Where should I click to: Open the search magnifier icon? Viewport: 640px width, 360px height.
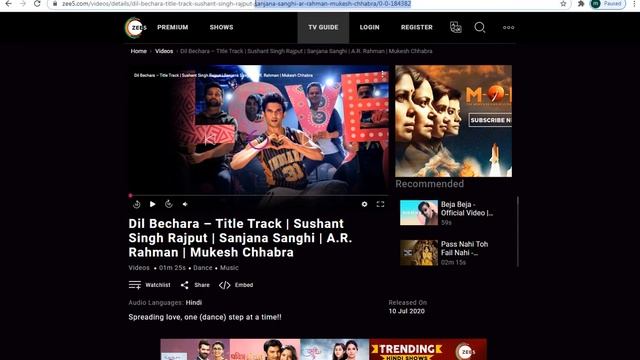click(480, 27)
